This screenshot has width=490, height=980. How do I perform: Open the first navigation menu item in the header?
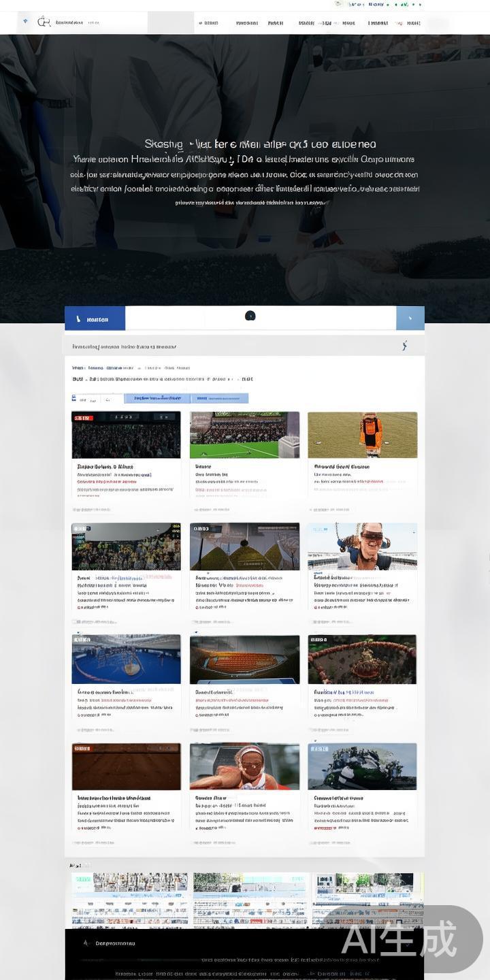[x=210, y=23]
